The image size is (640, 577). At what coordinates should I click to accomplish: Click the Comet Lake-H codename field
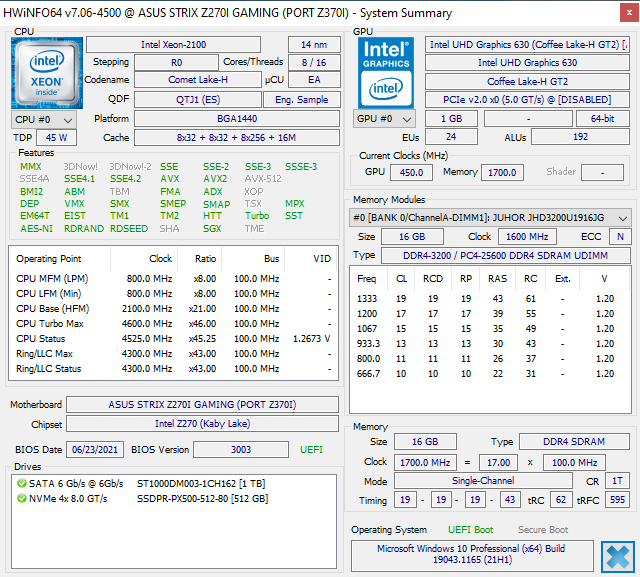tap(198, 80)
